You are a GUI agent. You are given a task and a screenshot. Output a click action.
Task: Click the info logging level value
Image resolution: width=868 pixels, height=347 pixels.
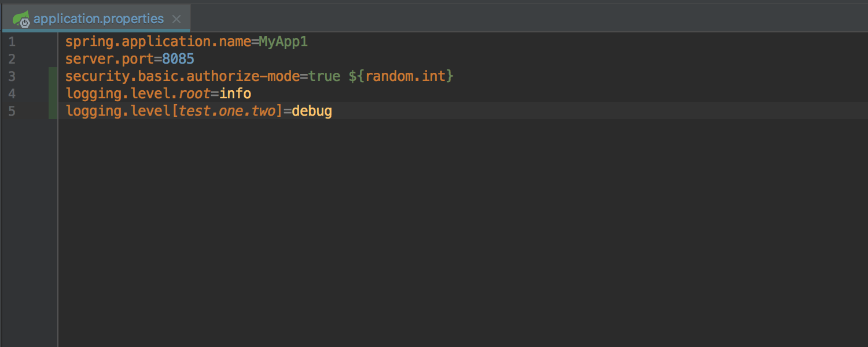235,94
